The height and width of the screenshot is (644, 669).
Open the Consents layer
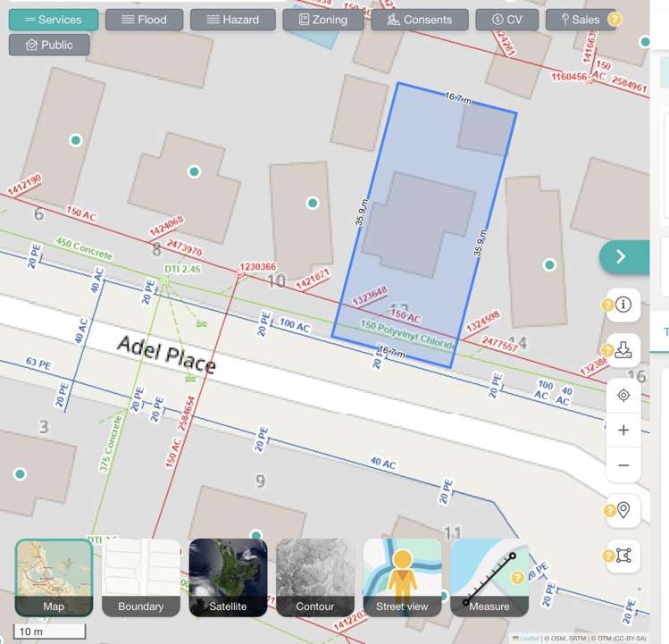tap(419, 20)
